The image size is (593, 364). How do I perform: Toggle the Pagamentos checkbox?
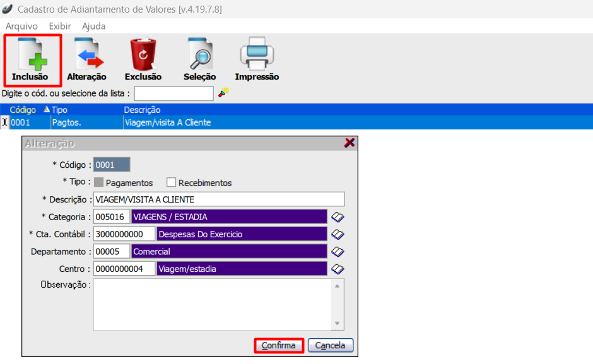point(98,183)
